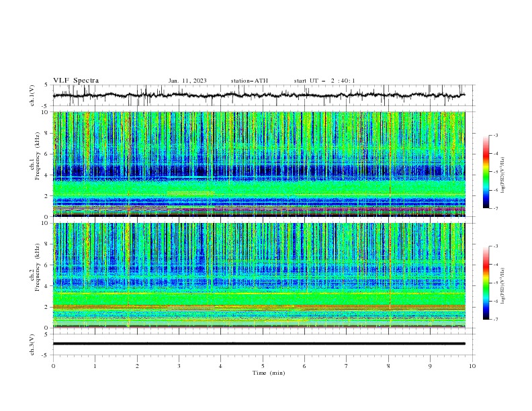This screenshot has width=532, height=411.
Task: Click the ch.1 "Frequency (kHz)" axis label
Action: [x=38, y=156]
